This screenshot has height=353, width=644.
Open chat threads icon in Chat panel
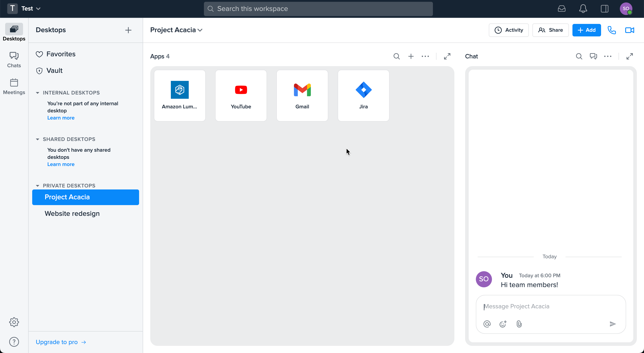pos(593,56)
